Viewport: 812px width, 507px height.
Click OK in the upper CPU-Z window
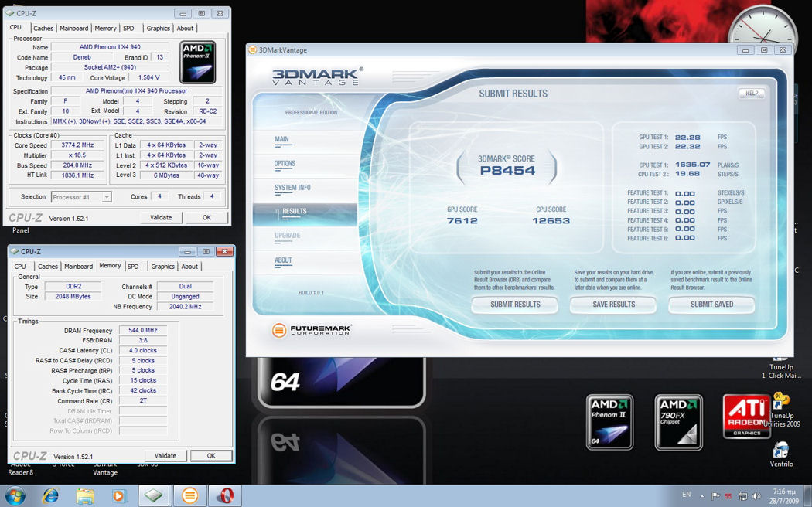point(206,218)
